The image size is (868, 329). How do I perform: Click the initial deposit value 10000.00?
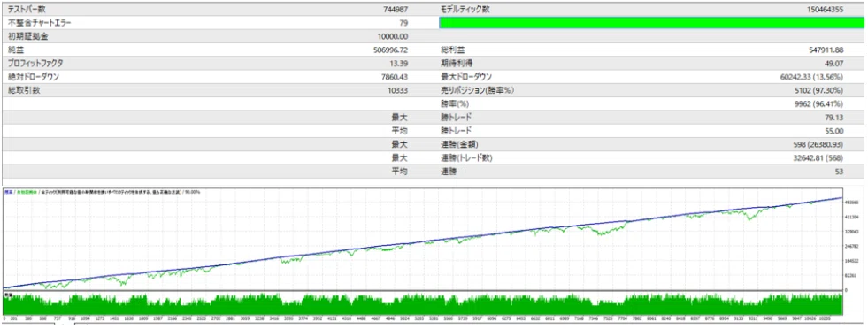click(x=392, y=36)
